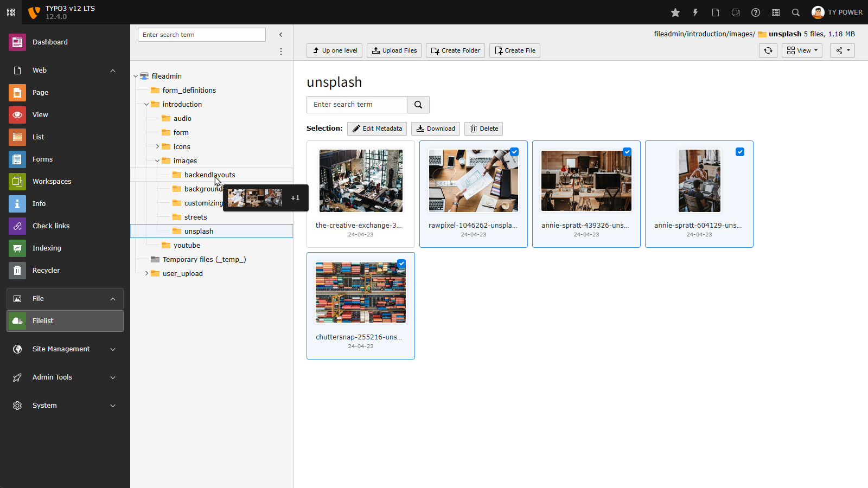Screen dimensions: 868x488
Task: Deselect the chuttersnap-255216 image
Action: tap(401, 264)
